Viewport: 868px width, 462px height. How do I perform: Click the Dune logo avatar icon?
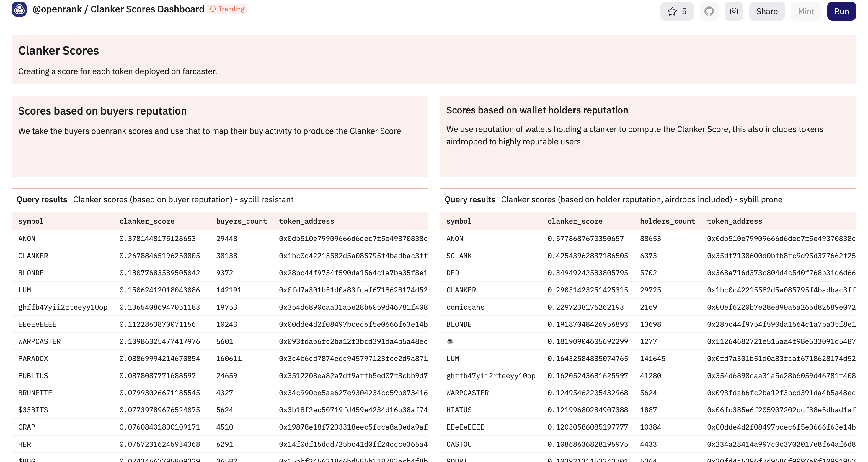click(x=19, y=9)
